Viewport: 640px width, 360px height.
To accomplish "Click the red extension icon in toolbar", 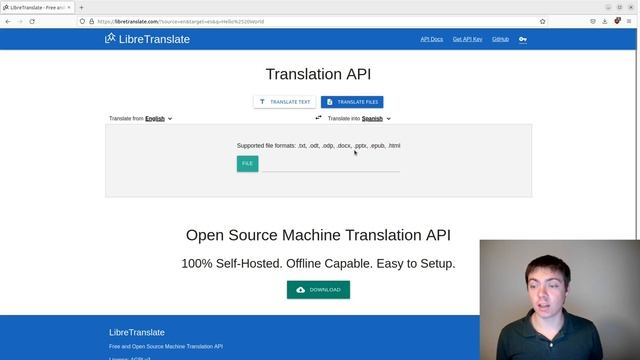I will click(617, 21).
